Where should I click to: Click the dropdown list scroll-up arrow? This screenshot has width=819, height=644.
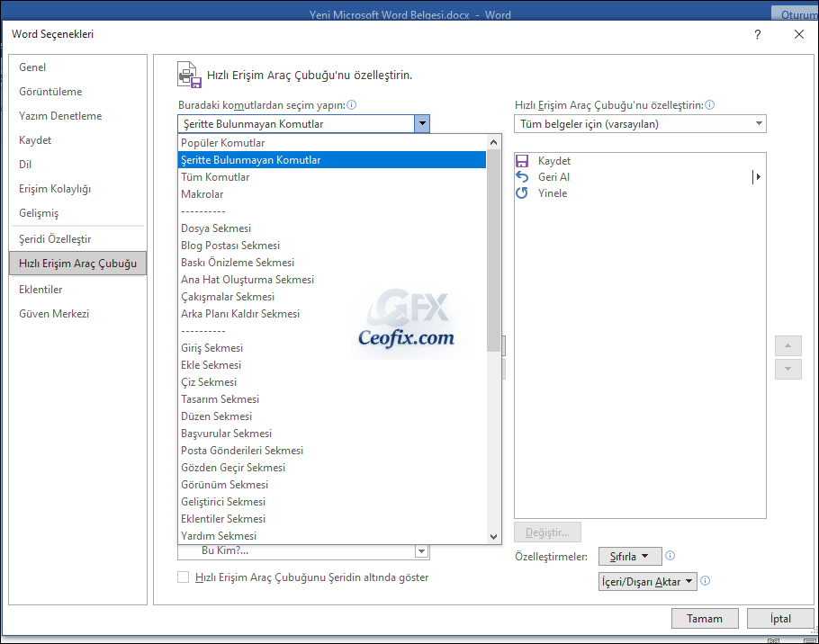pos(493,142)
